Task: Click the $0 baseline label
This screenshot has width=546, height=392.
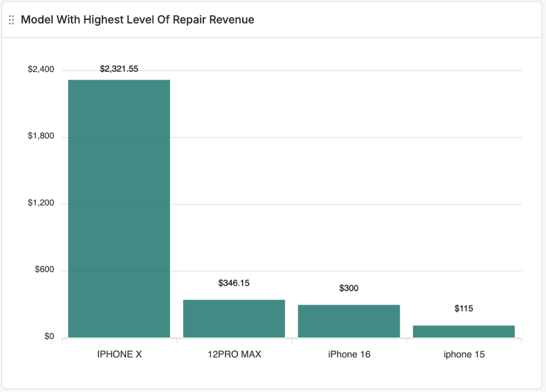Action: click(x=49, y=336)
